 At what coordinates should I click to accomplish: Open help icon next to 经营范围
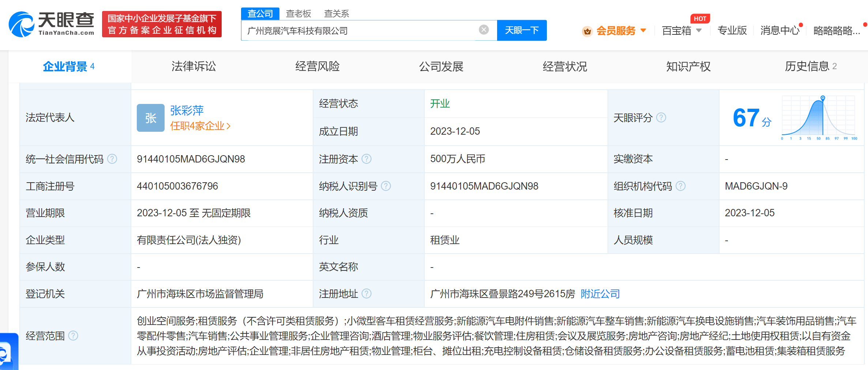[73, 336]
